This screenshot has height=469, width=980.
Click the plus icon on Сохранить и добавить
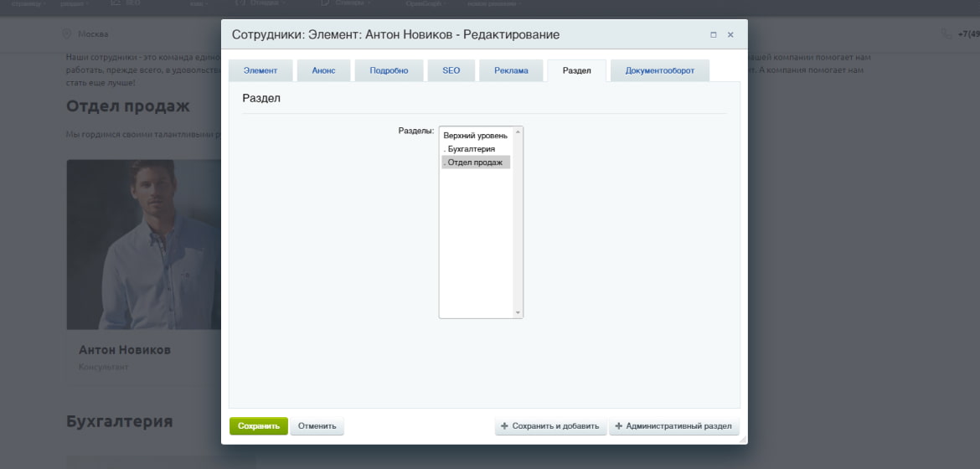pyautogui.click(x=504, y=426)
